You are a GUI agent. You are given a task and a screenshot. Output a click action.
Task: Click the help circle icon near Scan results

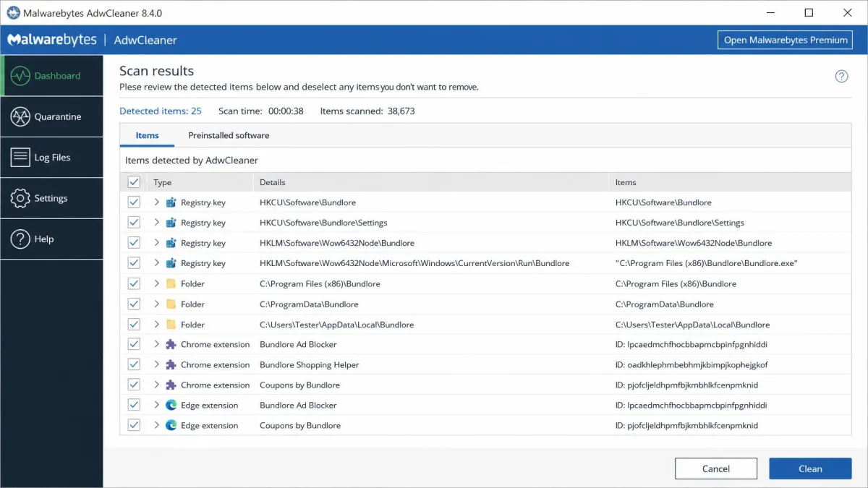(x=841, y=76)
